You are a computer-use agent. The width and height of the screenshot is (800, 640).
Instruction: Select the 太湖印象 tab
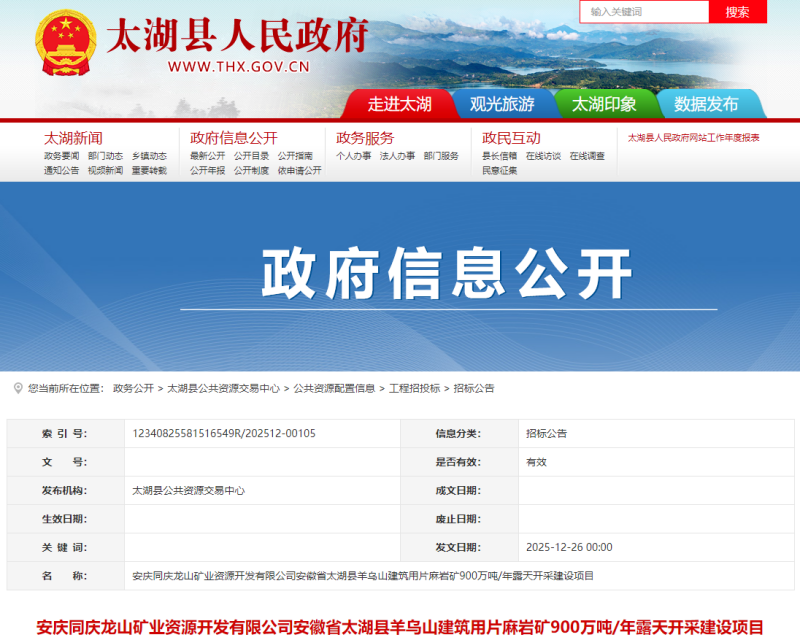coord(604,104)
